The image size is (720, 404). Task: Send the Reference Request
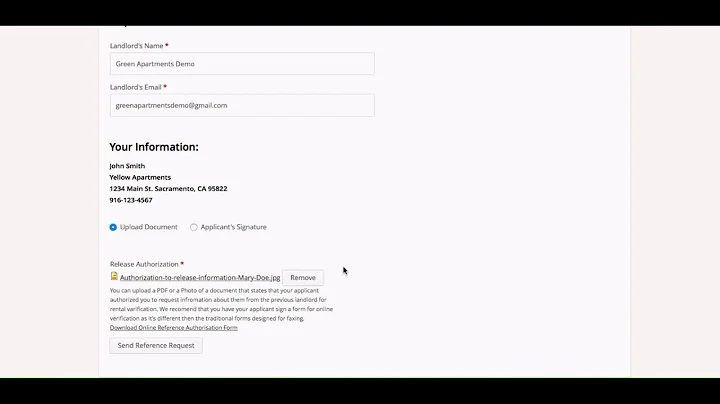[156, 345]
